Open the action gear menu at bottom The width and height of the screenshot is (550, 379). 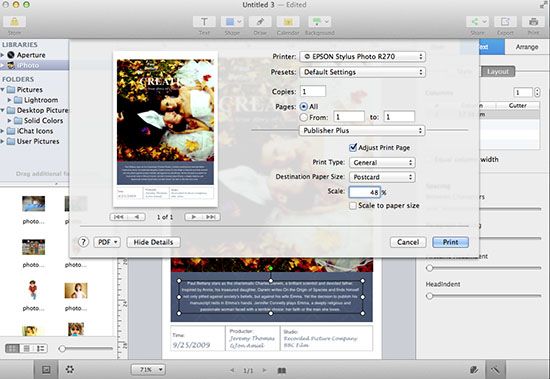69,369
